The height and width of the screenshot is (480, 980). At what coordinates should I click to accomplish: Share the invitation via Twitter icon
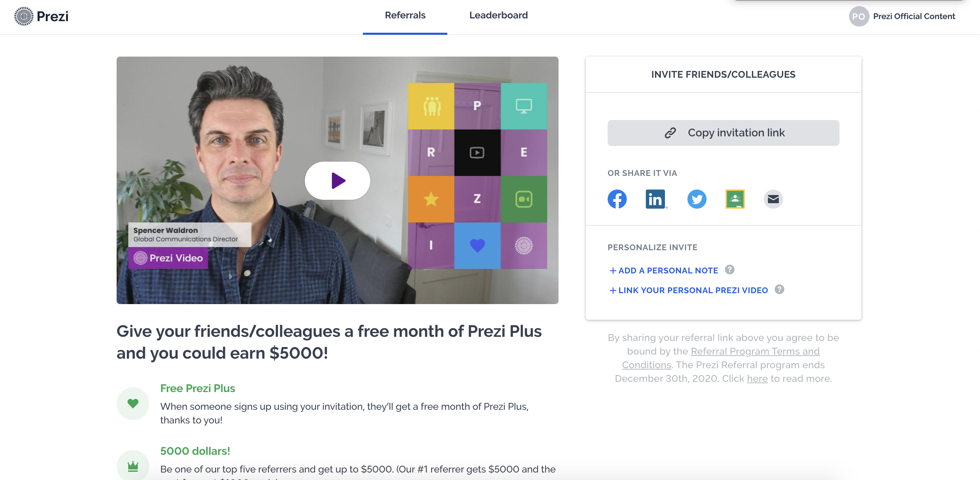pos(697,199)
